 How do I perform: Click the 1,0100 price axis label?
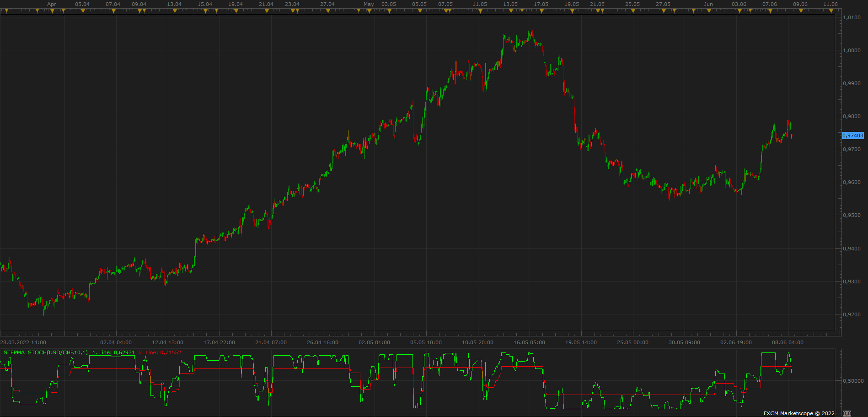pyautogui.click(x=852, y=17)
